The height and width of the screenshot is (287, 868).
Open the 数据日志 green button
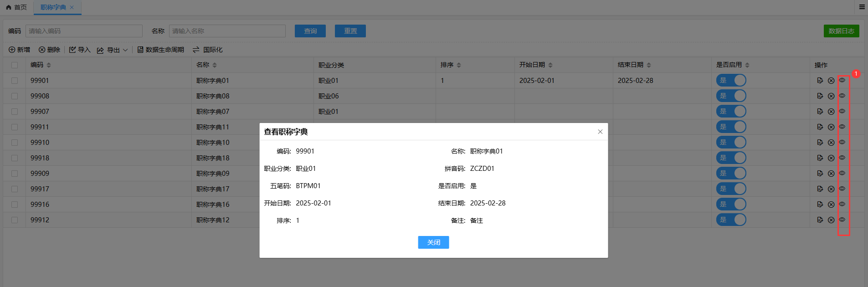tap(841, 31)
